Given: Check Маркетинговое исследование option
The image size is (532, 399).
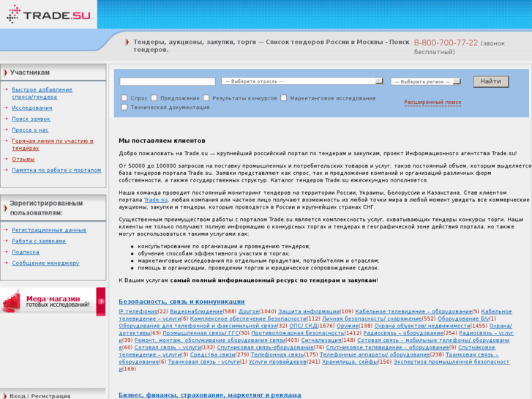Looking at the screenshot, I should tap(284, 98).
